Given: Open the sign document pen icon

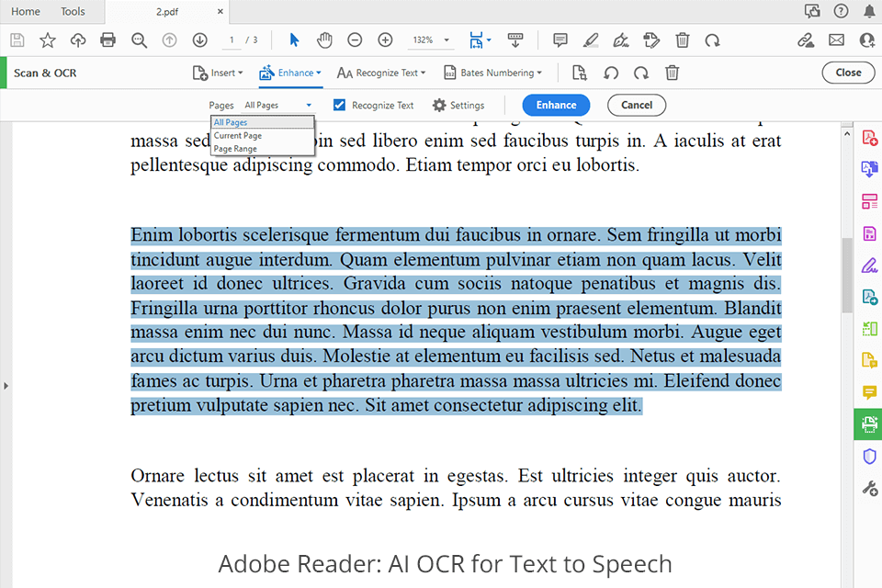Looking at the screenshot, I should point(621,40).
